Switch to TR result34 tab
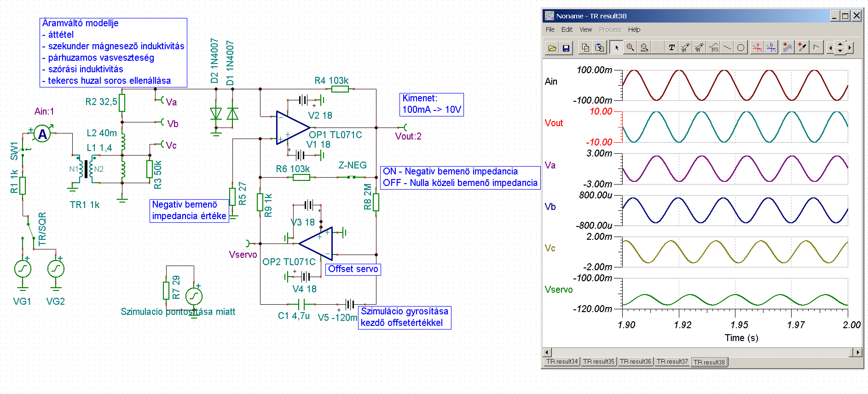868x394 pixels. (561, 361)
